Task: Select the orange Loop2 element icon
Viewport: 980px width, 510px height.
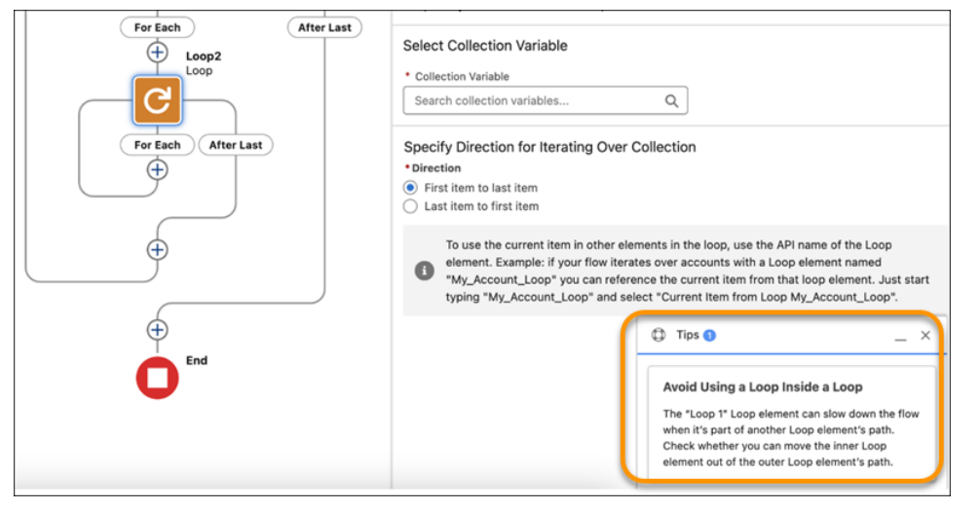Action: pyautogui.click(x=157, y=99)
